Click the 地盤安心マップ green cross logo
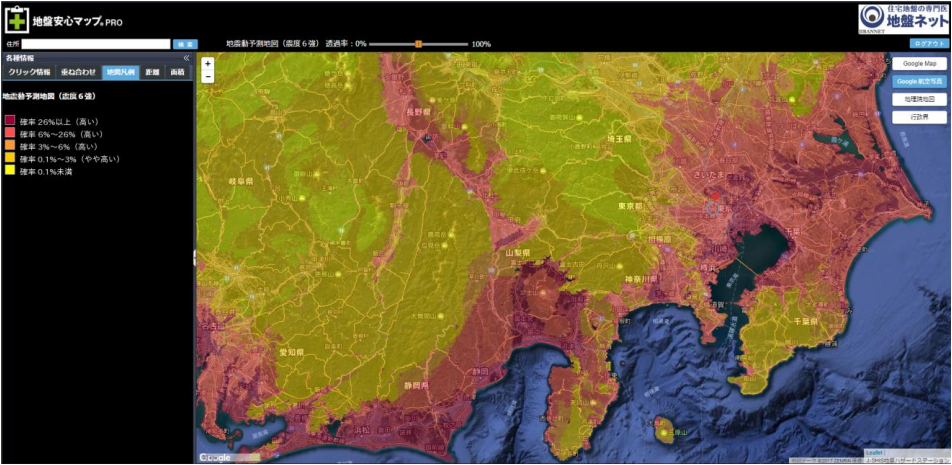 tap(16, 18)
